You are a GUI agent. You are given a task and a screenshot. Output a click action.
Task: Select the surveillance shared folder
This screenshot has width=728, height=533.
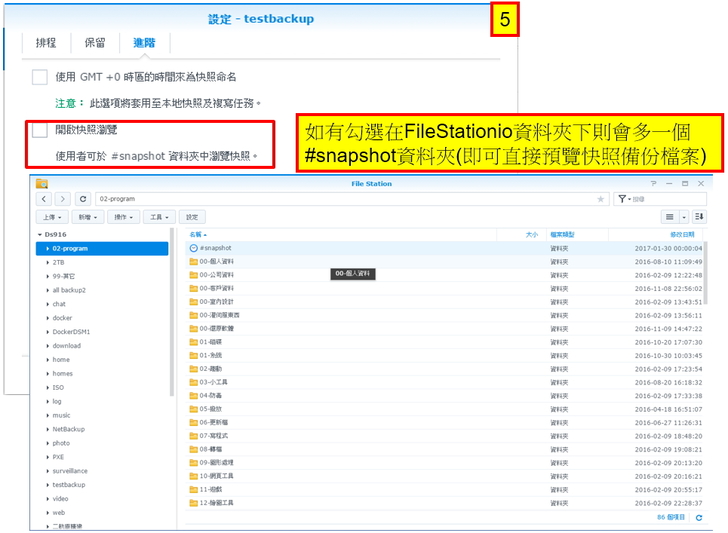(70, 471)
